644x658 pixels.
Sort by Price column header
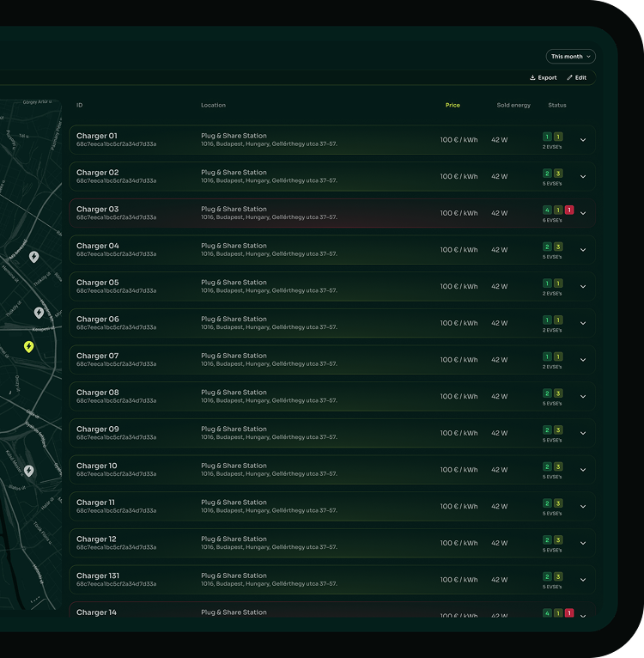[x=453, y=105]
